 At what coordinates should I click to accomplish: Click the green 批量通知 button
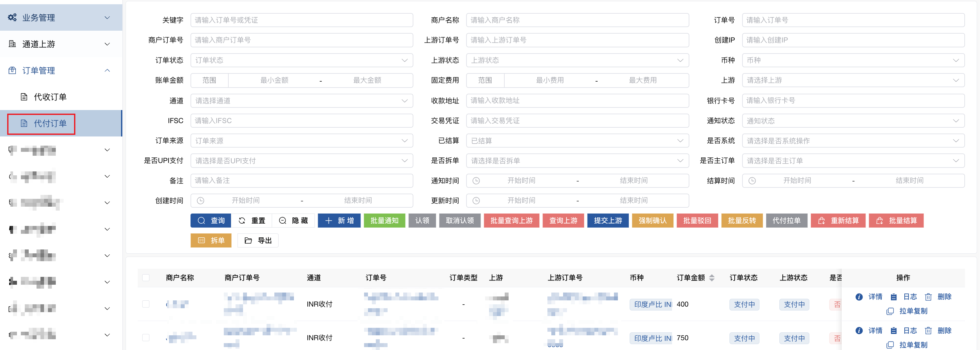pos(384,220)
